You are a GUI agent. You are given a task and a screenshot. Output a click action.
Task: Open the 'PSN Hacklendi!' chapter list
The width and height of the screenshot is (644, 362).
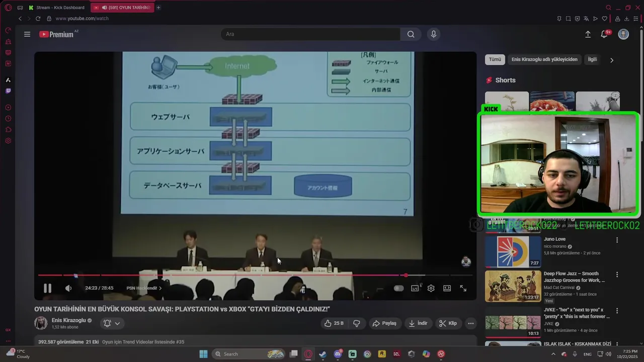coord(144,288)
